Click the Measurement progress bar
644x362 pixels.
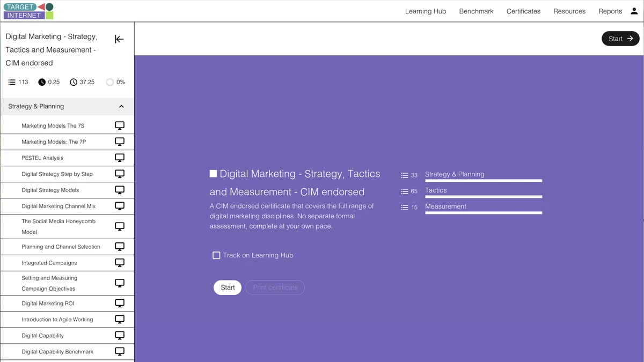click(x=484, y=213)
